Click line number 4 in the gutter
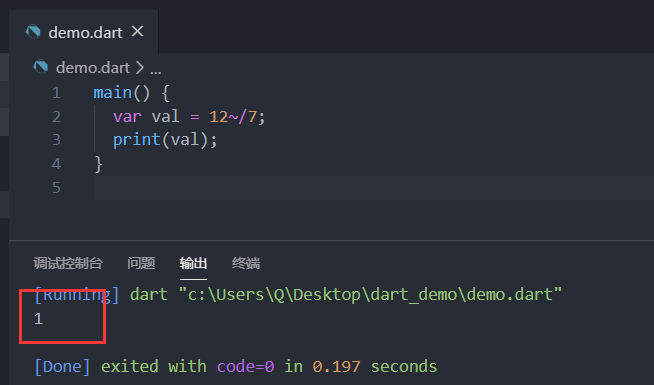The image size is (654, 385). tap(56, 164)
